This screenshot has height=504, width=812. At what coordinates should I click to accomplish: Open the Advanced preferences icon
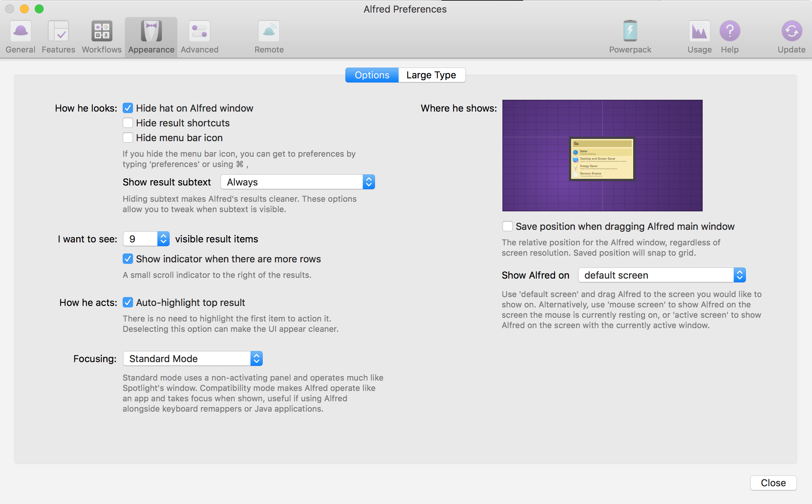(x=199, y=31)
